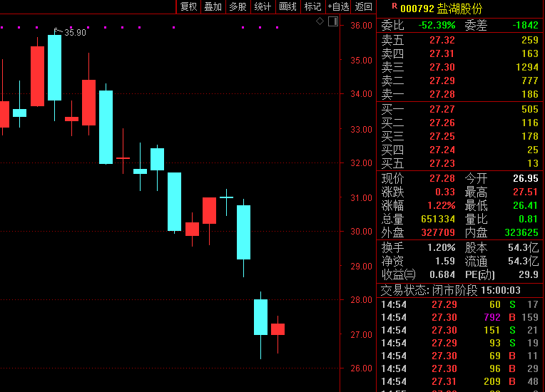This screenshot has width=545, height=392.
Task: Open the 标记 mark menu
Action: pos(312,7)
